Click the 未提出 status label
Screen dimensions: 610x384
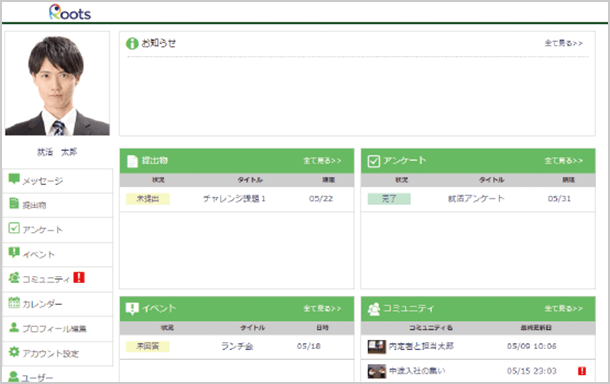(147, 199)
